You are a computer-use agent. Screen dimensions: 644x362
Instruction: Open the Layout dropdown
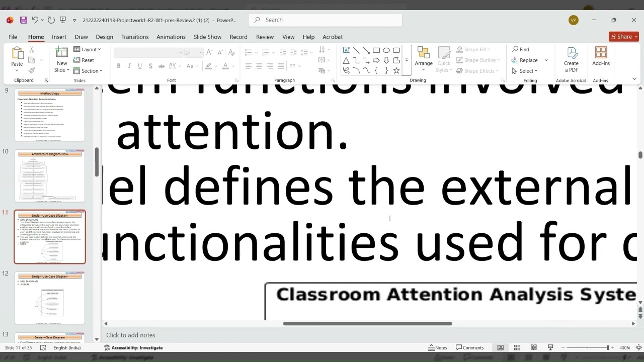[x=87, y=49]
